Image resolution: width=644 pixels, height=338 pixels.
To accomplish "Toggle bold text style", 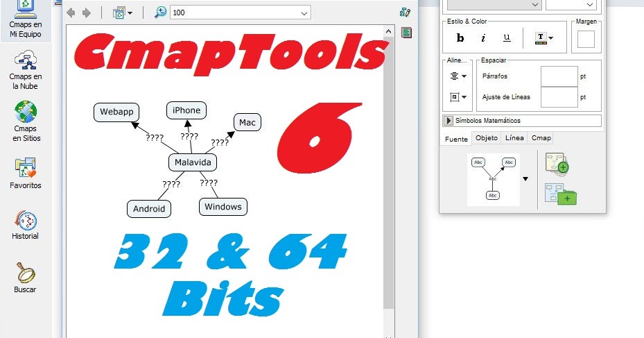I will coord(460,38).
